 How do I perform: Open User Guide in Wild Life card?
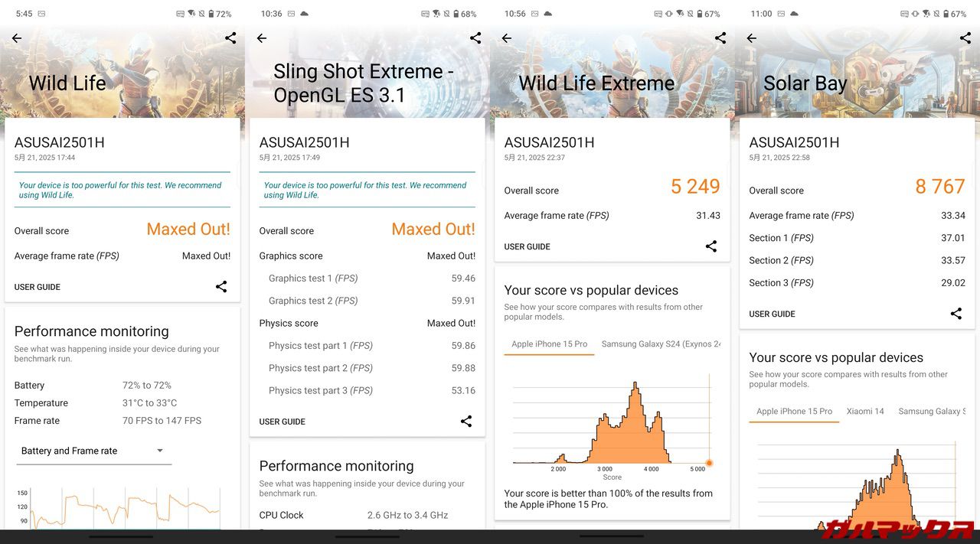click(38, 287)
